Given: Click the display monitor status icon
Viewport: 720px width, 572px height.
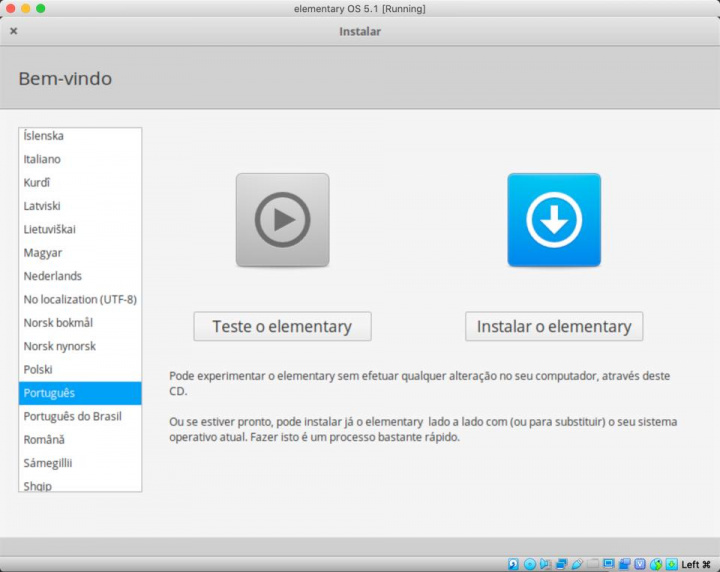Looking at the screenshot, I should pos(608,564).
